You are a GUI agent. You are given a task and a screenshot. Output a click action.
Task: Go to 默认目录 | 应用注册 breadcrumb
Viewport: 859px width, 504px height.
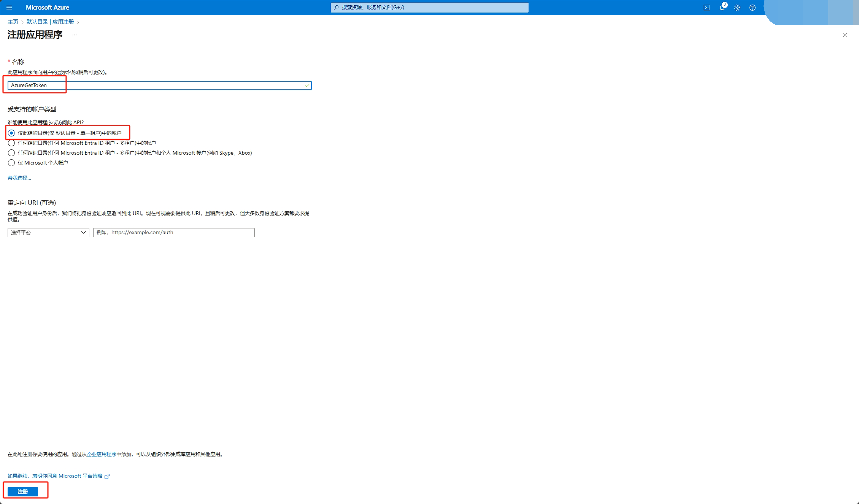coord(50,22)
